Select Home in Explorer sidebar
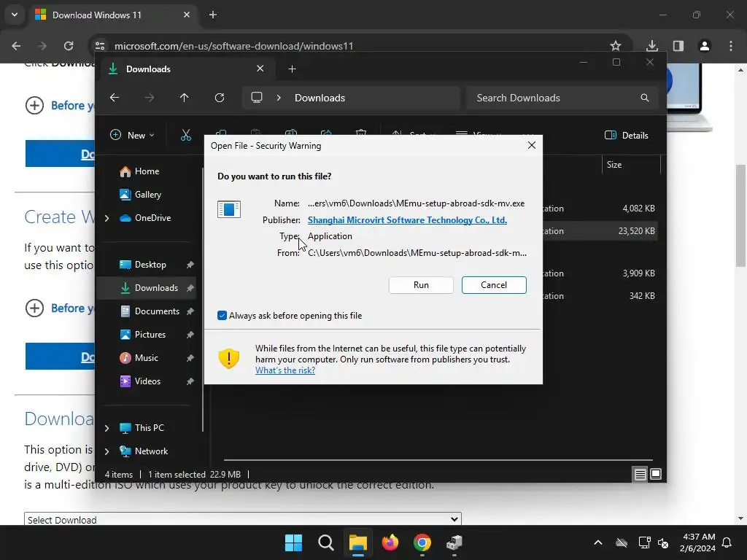Viewport: 747px width, 560px height. click(146, 171)
